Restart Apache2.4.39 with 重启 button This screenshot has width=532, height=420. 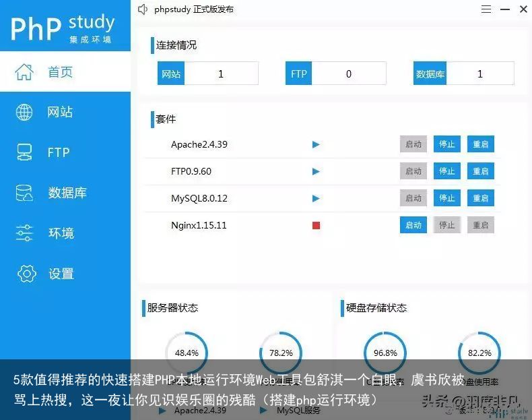(480, 144)
